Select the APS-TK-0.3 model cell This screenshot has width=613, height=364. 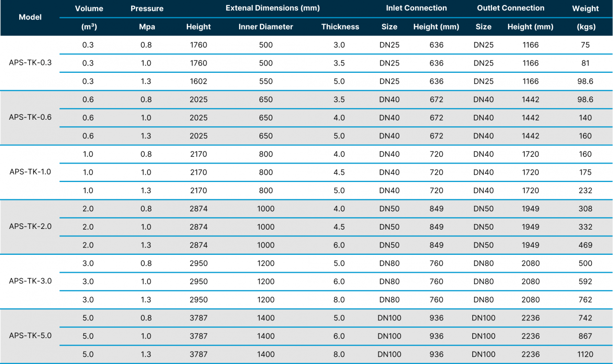tap(30, 63)
